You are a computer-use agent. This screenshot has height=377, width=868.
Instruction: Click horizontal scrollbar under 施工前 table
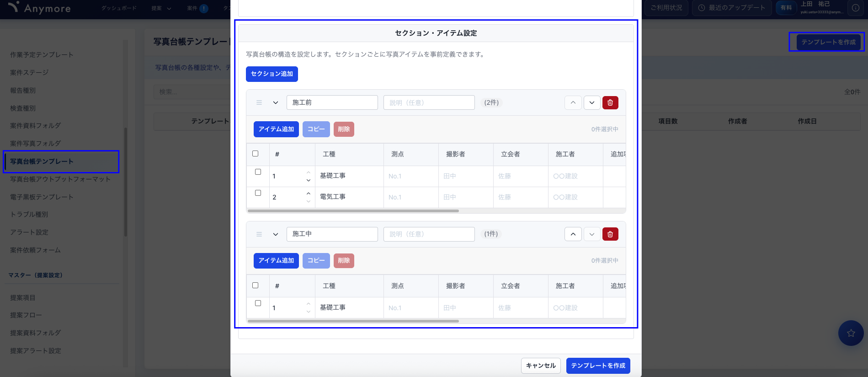point(353,211)
